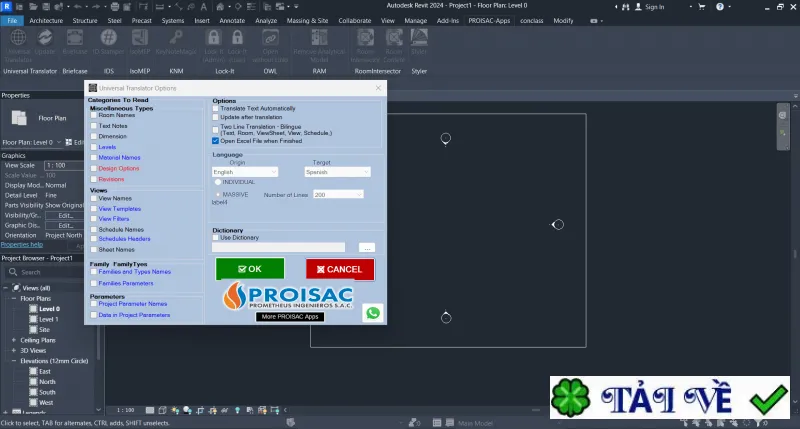Open the Properties help link
The image size is (800, 429).
point(22,245)
